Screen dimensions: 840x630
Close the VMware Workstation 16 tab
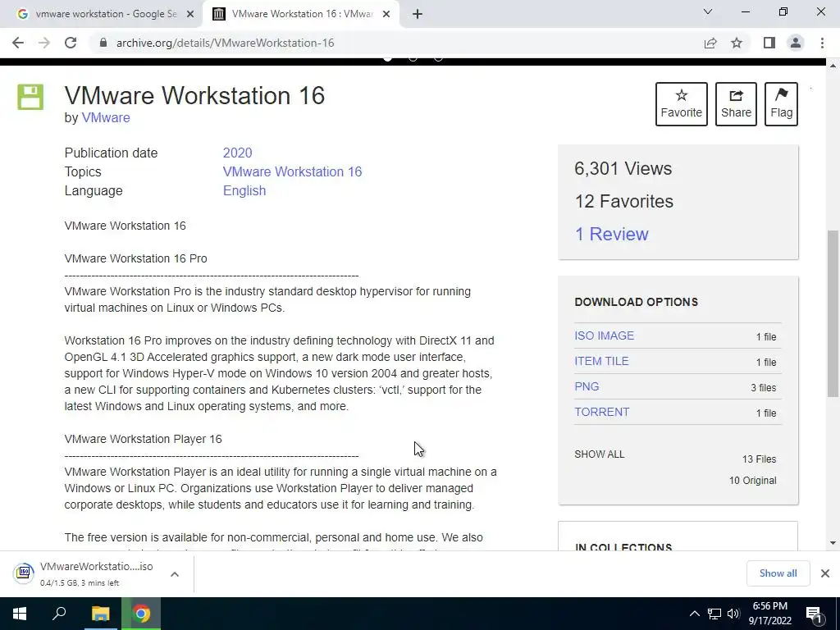click(386, 15)
